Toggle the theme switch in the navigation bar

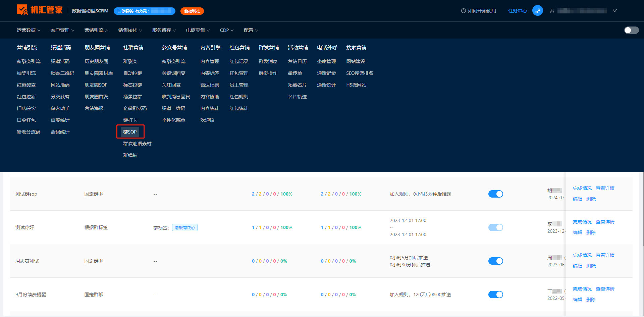tap(631, 30)
